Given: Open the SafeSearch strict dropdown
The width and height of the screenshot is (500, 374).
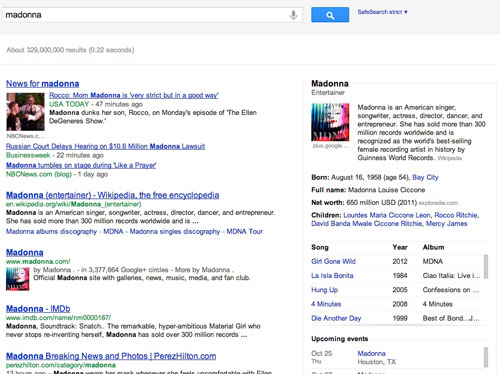Looking at the screenshot, I should point(382,12).
